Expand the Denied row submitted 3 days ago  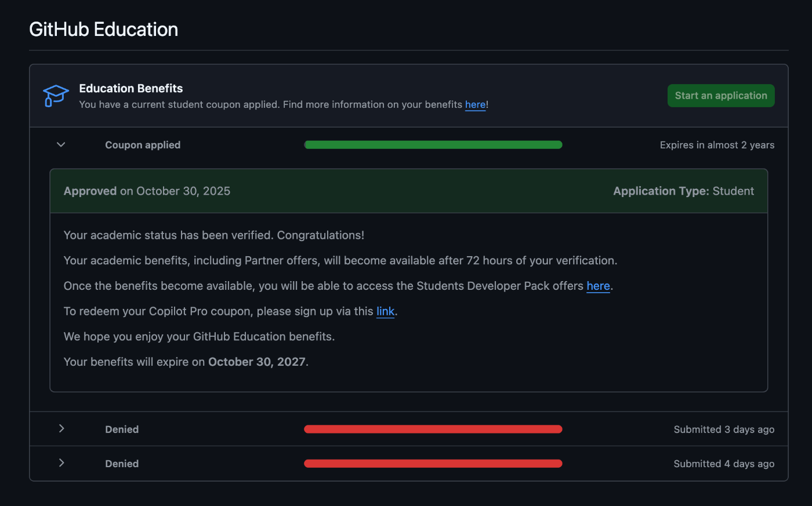pos(61,429)
